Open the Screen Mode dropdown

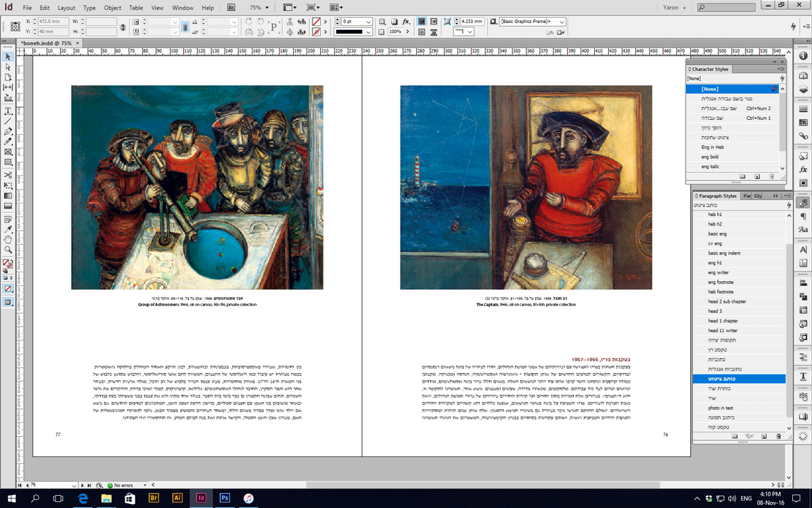(313, 7)
